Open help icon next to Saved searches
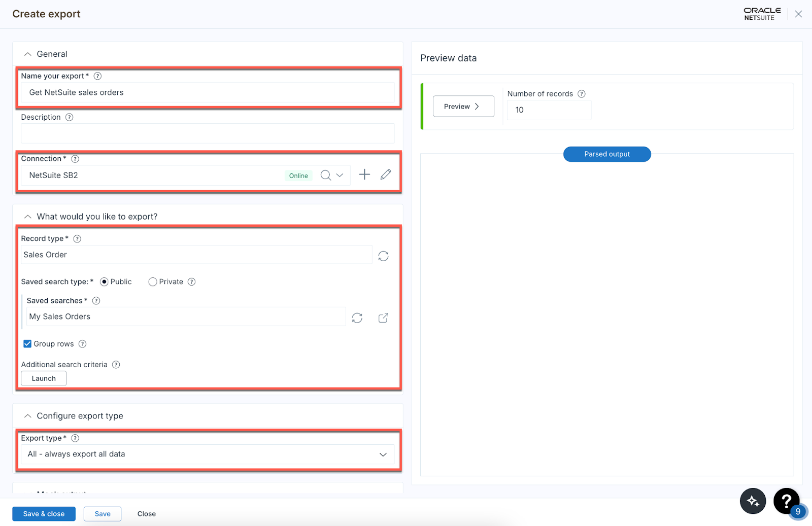This screenshot has height=526, width=812. [x=96, y=301]
